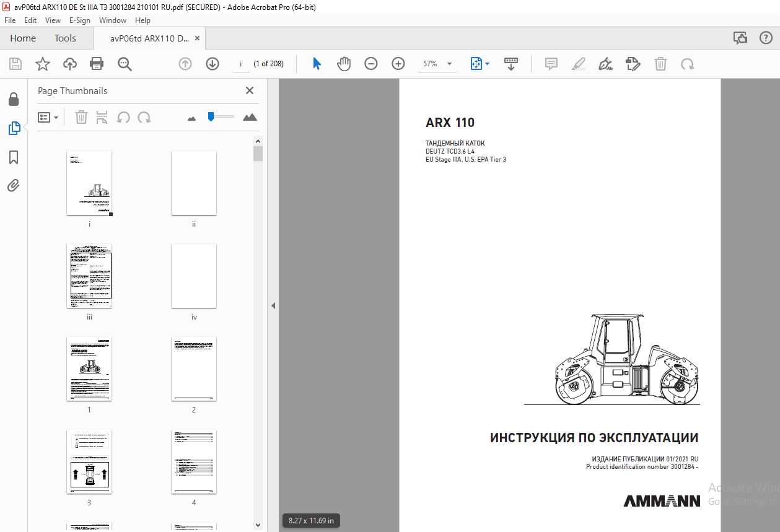
Task: Select page 3 thumbnail
Action: [x=89, y=462]
